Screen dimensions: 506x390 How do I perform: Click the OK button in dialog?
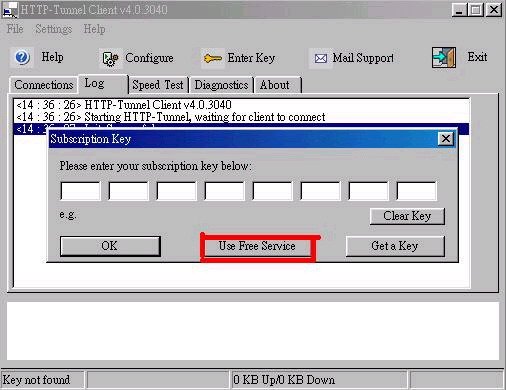coord(110,246)
